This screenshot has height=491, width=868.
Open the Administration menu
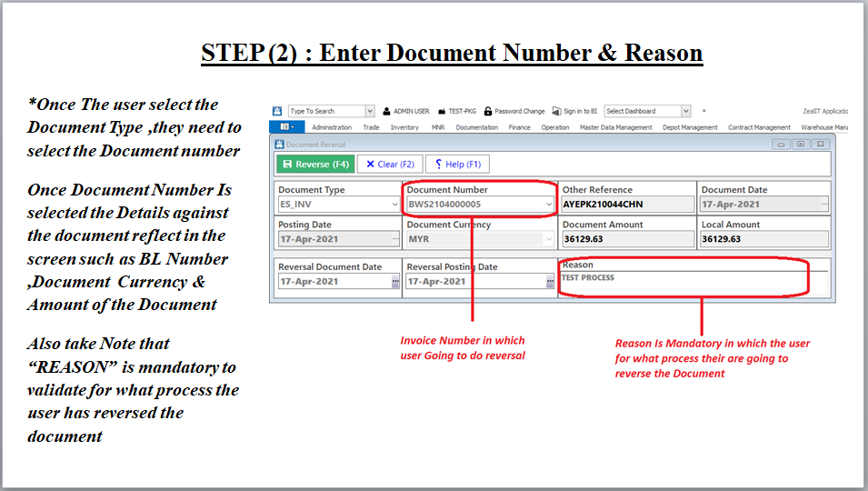[x=332, y=127]
